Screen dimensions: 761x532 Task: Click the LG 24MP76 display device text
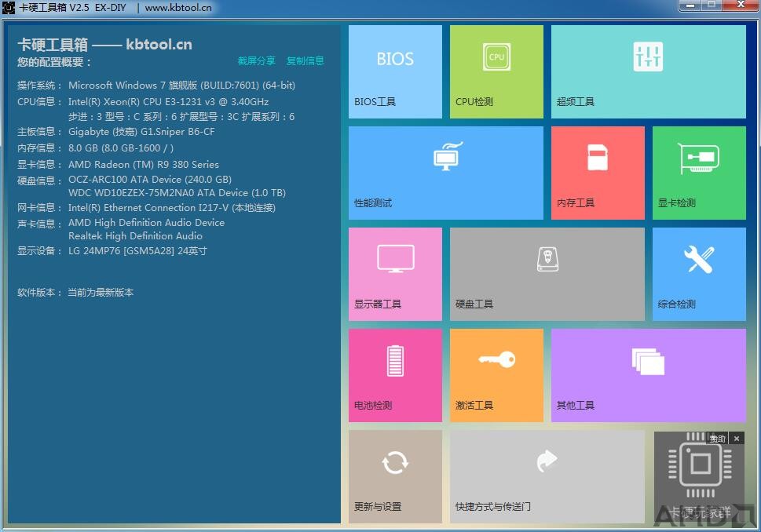(x=138, y=251)
